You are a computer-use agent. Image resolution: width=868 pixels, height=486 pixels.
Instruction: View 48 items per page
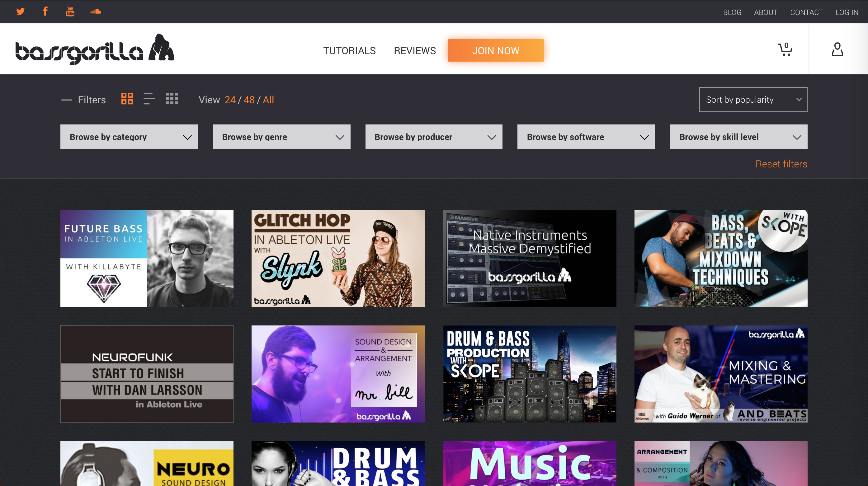pos(249,100)
